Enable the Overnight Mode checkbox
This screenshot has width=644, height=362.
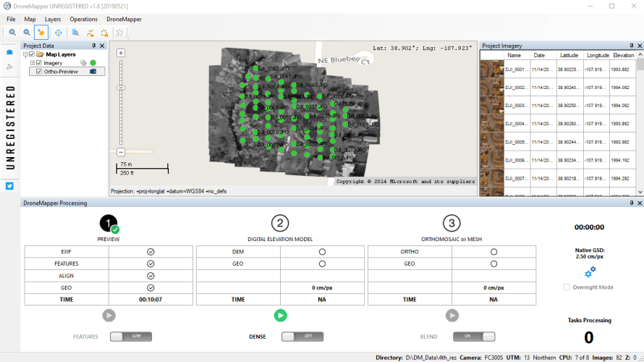567,287
